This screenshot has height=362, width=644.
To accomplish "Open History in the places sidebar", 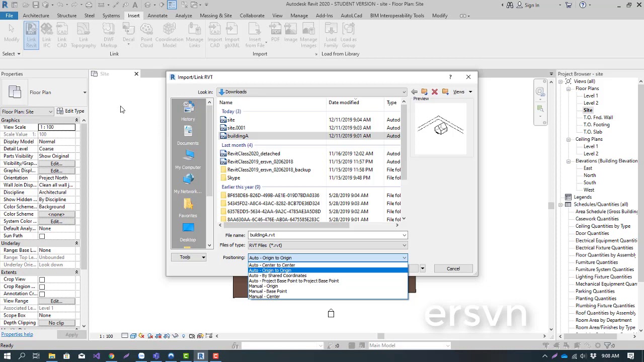I will coord(188,111).
